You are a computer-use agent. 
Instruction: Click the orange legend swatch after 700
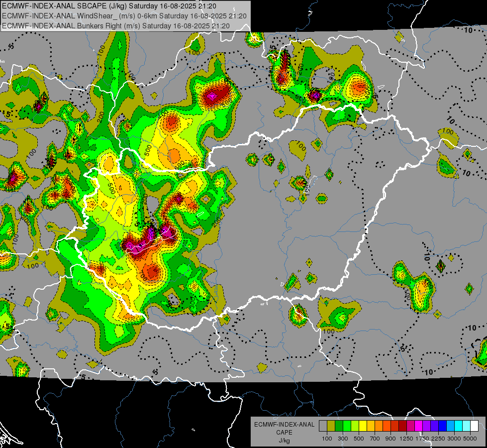[x=379, y=426]
